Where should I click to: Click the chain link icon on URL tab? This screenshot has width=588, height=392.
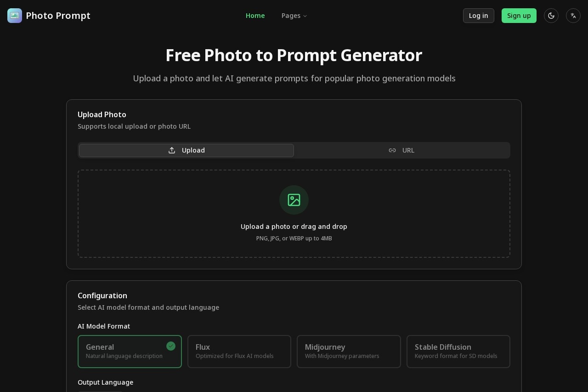(392, 150)
